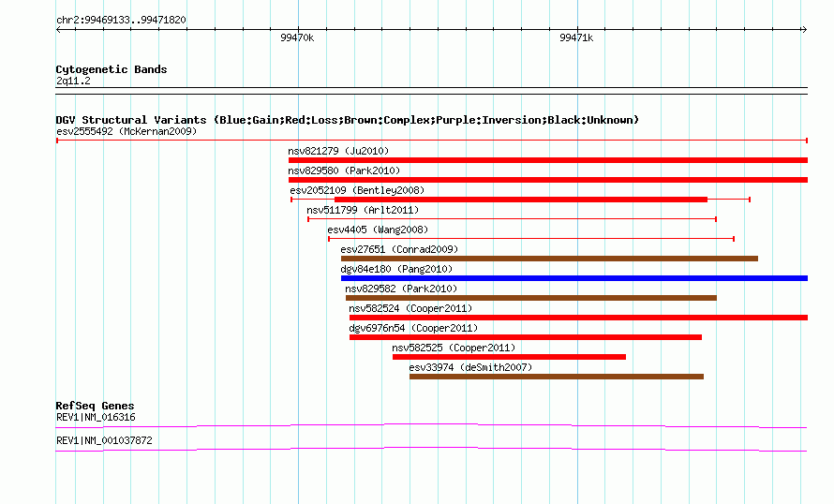Click the esv2052109 thick red bar
Screen dimensions: 834x504
point(521,200)
